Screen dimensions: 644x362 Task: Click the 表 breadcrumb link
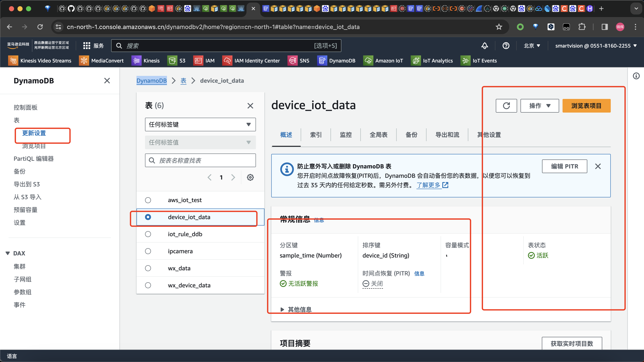pos(183,81)
